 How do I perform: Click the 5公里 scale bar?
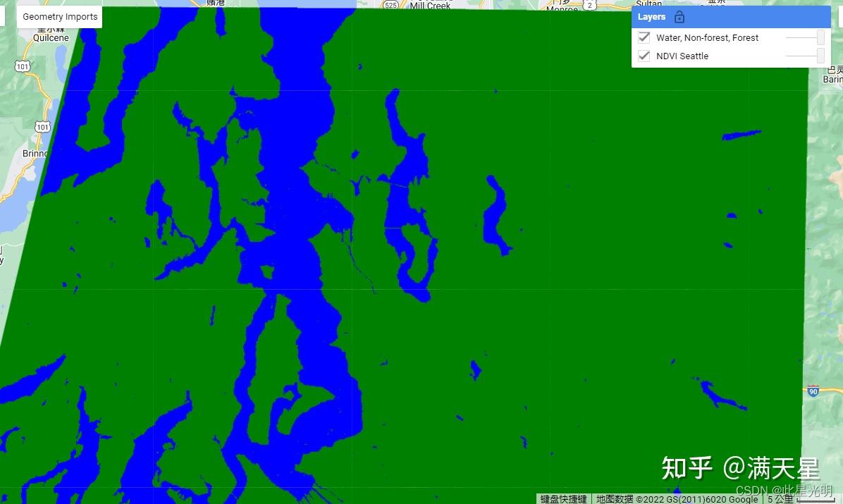point(782,497)
